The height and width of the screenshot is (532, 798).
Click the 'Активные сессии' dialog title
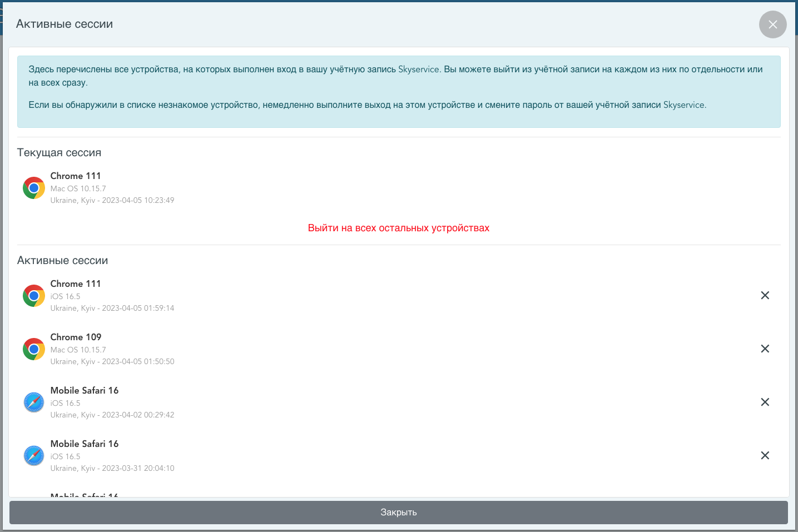click(65, 24)
